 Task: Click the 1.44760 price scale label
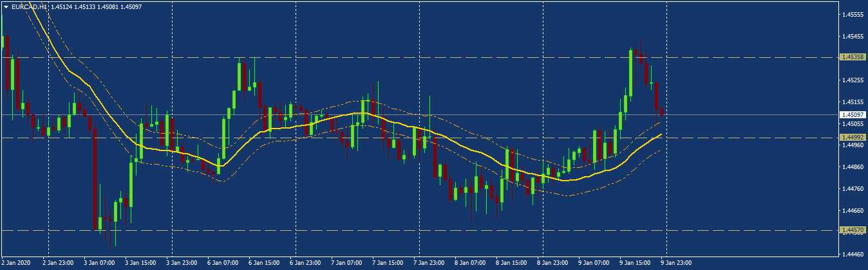pyautogui.click(x=853, y=189)
